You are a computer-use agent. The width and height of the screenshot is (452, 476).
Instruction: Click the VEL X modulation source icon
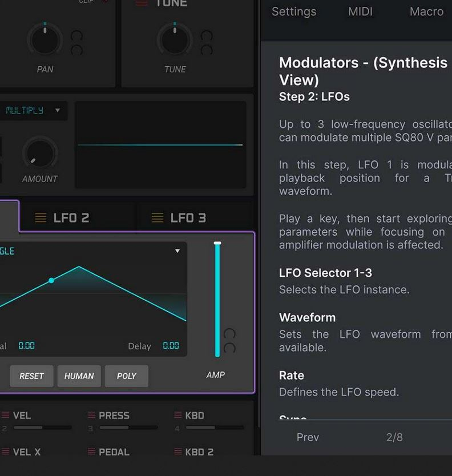(x=6, y=451)
